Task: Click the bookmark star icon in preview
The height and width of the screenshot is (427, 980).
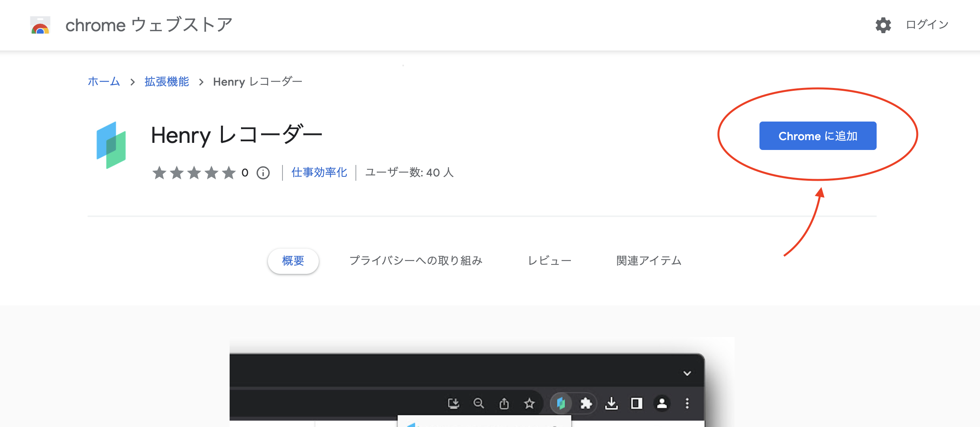Action: click(529, 403)
